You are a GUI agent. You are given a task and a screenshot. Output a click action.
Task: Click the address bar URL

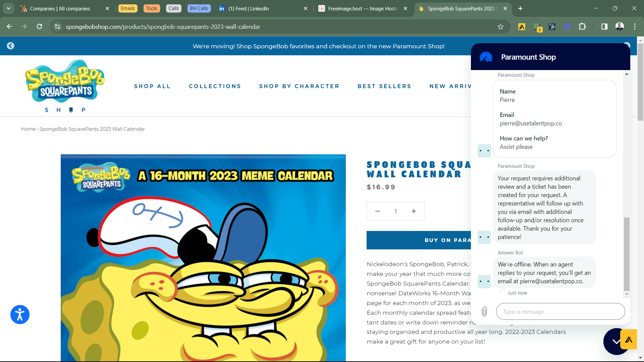tap(163, 26)
